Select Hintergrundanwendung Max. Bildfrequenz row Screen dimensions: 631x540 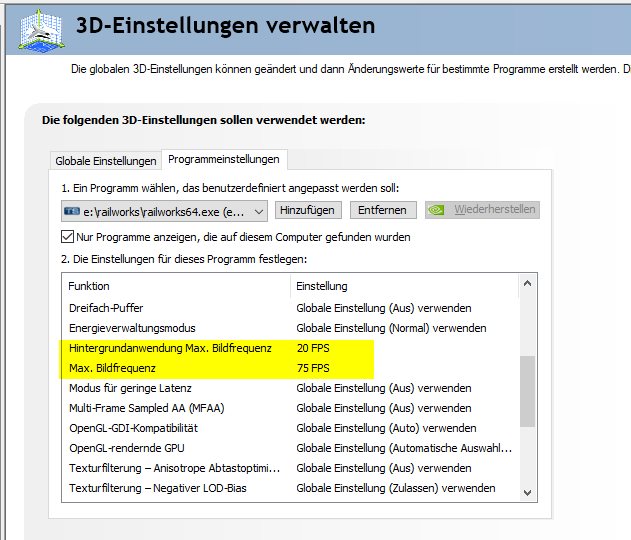(x=290, y=348)
